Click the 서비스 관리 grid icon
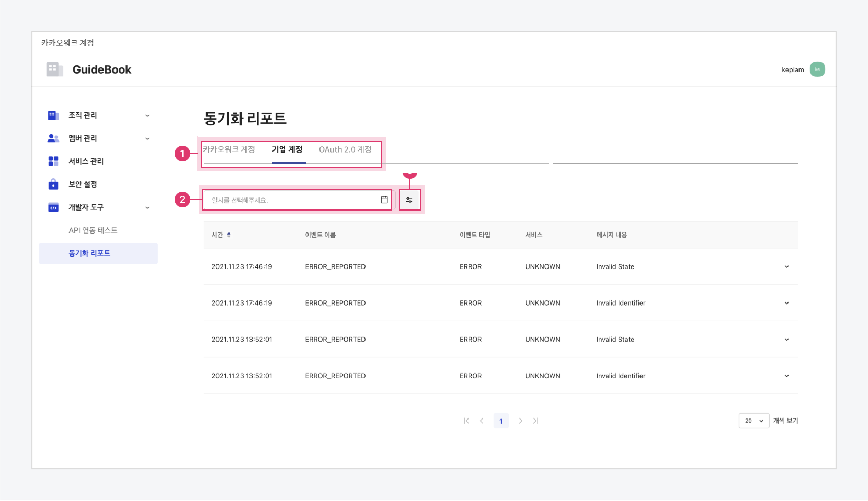868x501 pixels. [53, 161]
